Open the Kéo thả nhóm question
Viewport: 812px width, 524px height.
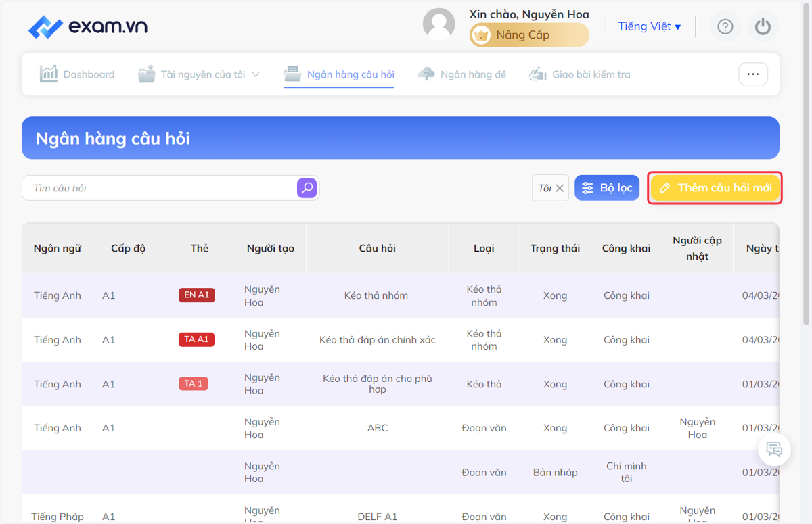pos(376,295)
